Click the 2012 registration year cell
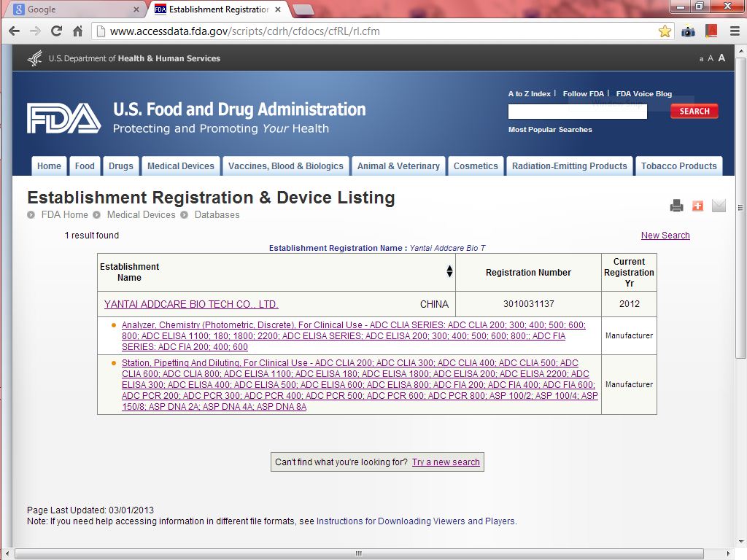 click(630, 304)
